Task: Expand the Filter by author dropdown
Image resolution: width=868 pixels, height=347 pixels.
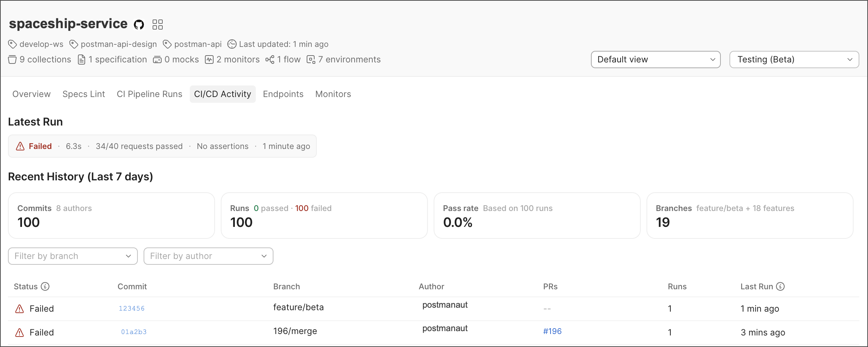Action: coord(208,256)
